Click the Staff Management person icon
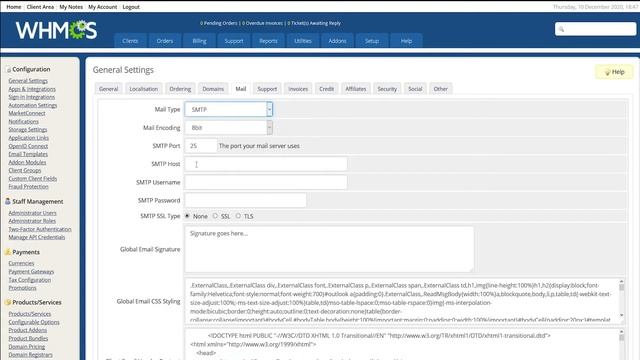This screenshot has width=640, height=360. (8, 201)
